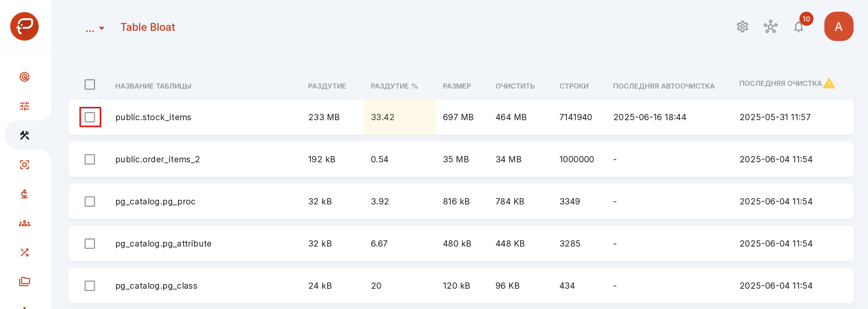Screen dimensions: 868x309
Task: Click the 120 kB size value
Action: (456, 286)
